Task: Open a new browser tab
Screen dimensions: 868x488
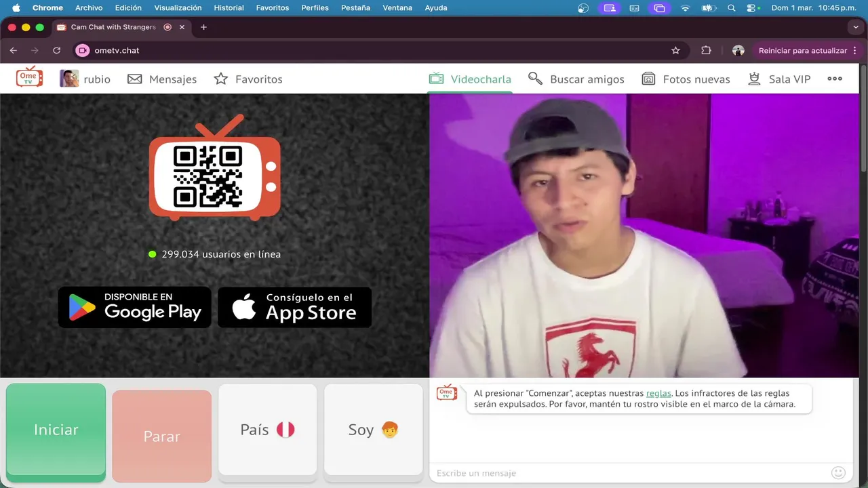Action: tap(203, 27)
